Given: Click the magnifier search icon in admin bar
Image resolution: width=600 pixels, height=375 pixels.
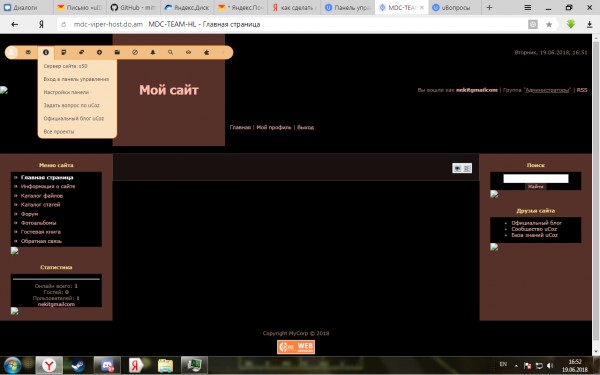Looking at the screenshot, I should (x=170, y=52).
